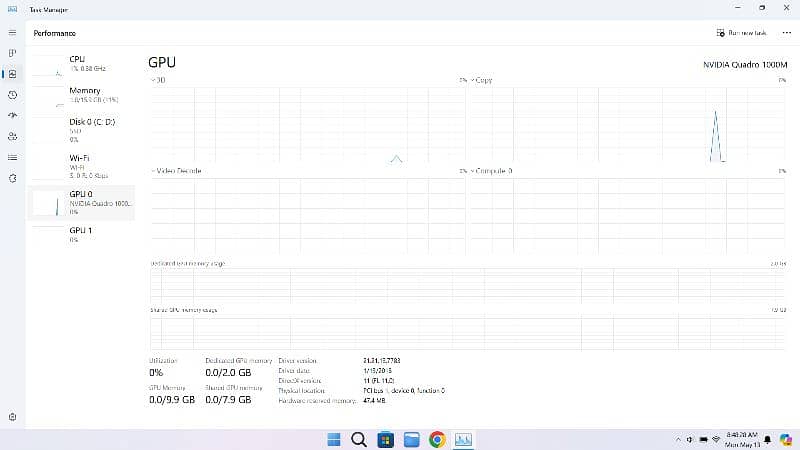Click the Copy engine graph with spike
The image size is (800, 450).
628,124
